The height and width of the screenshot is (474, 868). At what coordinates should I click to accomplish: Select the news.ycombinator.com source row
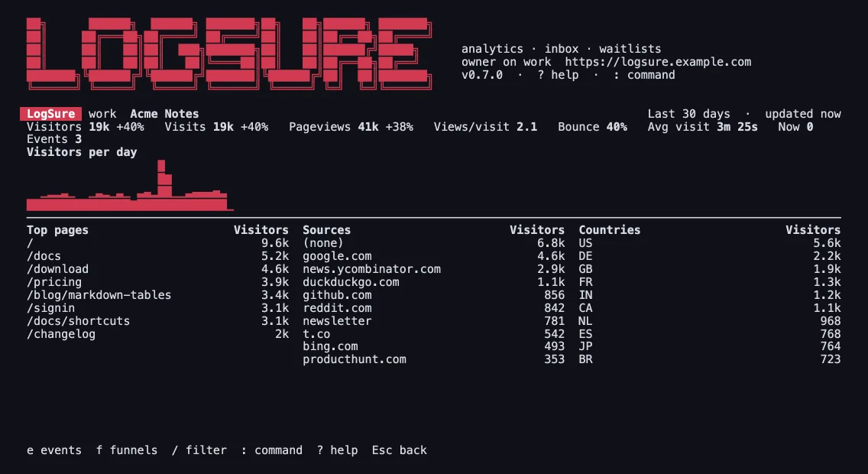(433, 269)
